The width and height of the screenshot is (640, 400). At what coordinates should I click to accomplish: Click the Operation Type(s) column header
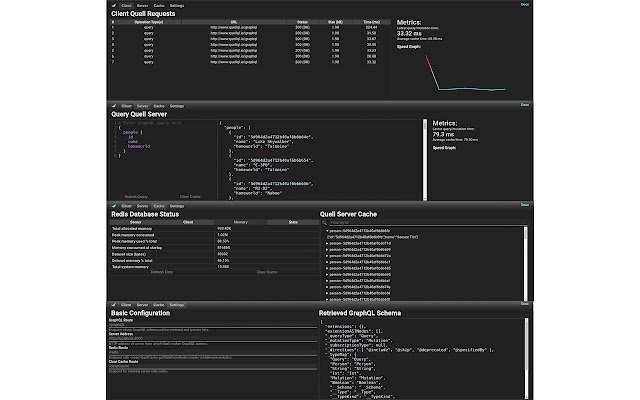pyautogui.click(x=149, y=22)
